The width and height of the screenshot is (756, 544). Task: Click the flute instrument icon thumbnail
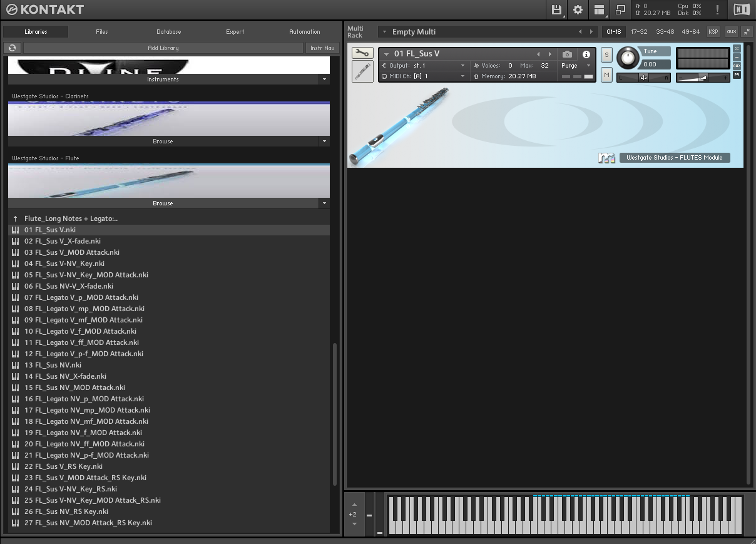point(362,71)
